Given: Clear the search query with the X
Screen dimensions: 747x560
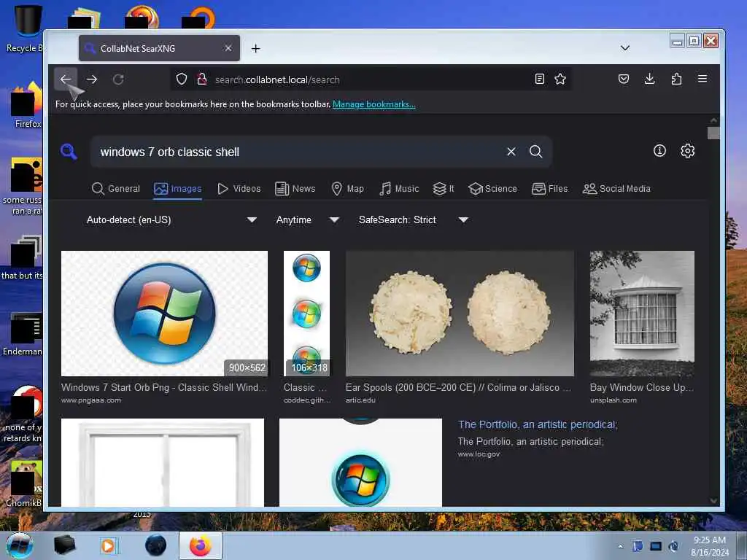Looking at the screenshot, I should [x=511, y=152].
